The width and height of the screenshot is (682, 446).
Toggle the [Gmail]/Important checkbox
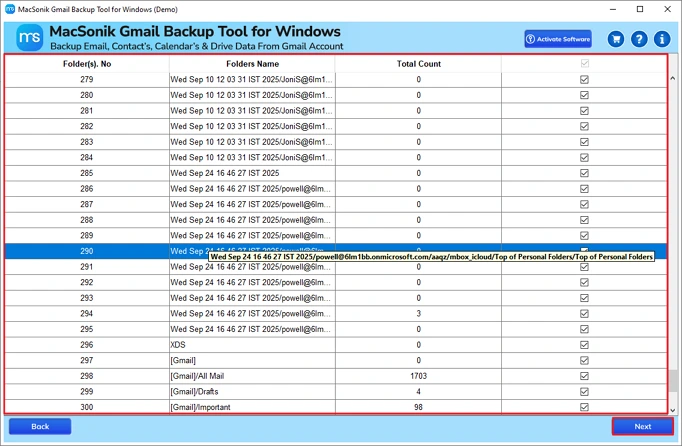point(584,407)
